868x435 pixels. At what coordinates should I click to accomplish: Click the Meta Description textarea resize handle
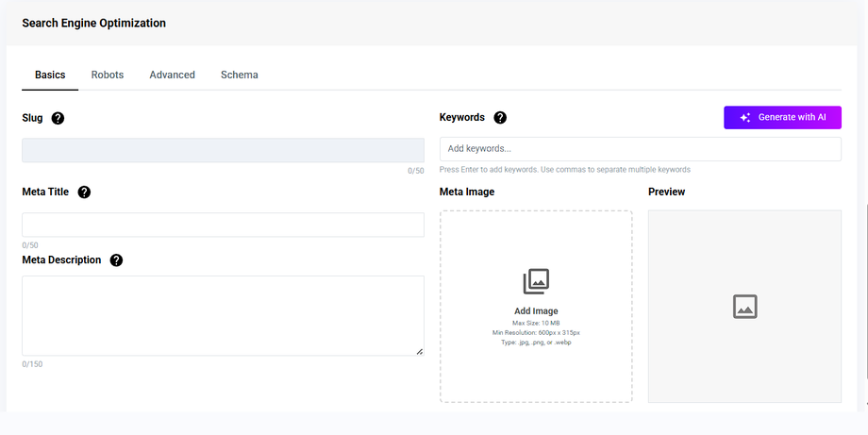[419, 351]
